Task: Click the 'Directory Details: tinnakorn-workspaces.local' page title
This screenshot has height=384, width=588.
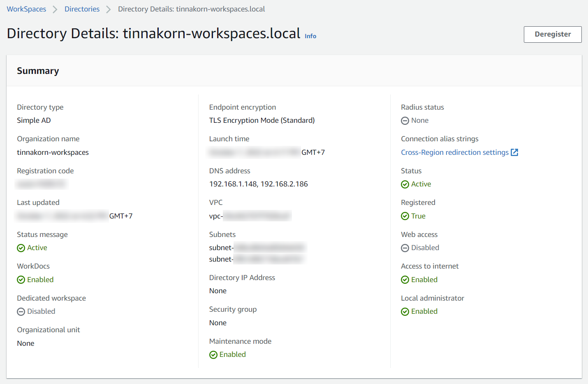Action: click(x=154, y=33)
